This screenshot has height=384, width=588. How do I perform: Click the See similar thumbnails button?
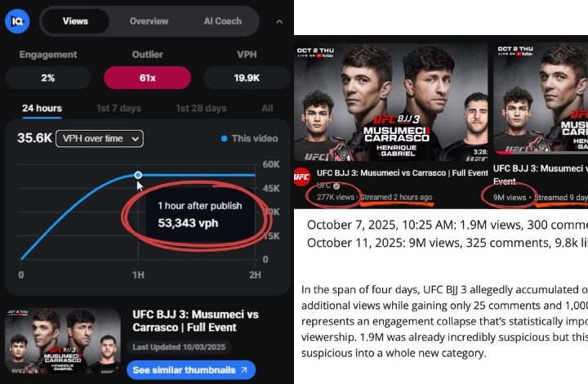tap(191, 370)
